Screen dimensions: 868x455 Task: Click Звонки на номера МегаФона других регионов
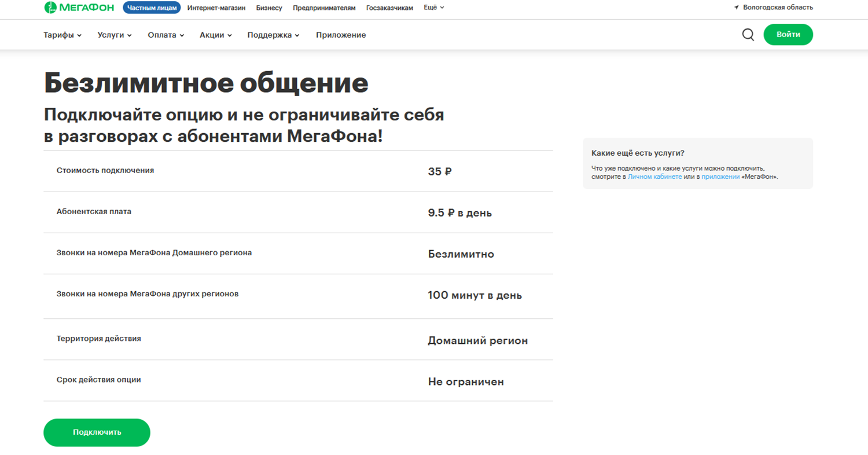[148, 293]
